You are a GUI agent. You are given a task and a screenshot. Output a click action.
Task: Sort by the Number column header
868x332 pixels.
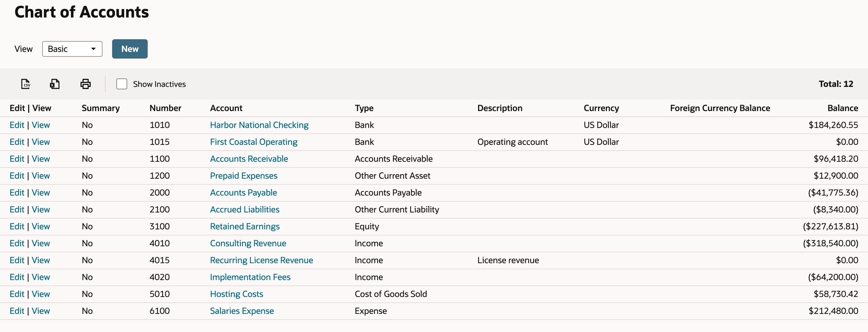click(x=165, y=108)
